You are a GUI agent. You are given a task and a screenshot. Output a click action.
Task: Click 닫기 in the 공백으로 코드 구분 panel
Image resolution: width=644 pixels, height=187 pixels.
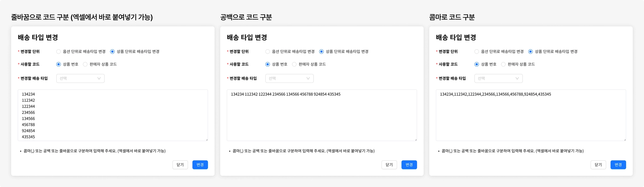[389, 165]
